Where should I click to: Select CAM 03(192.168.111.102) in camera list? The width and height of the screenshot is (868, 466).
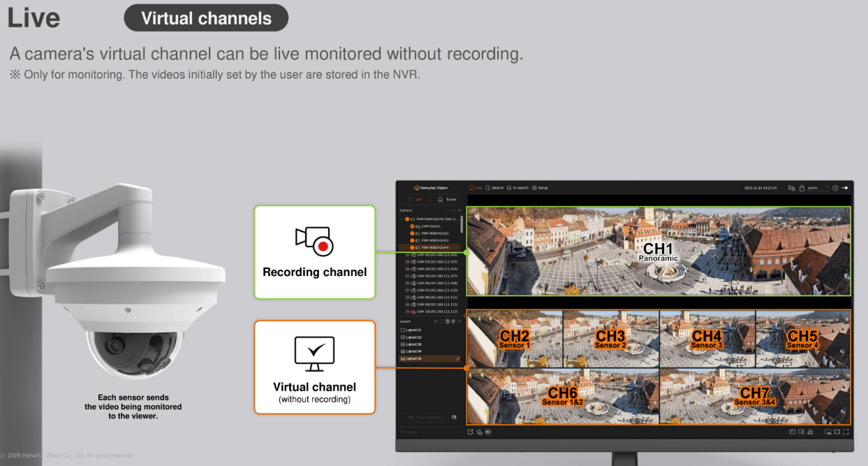tap(432, 262)
